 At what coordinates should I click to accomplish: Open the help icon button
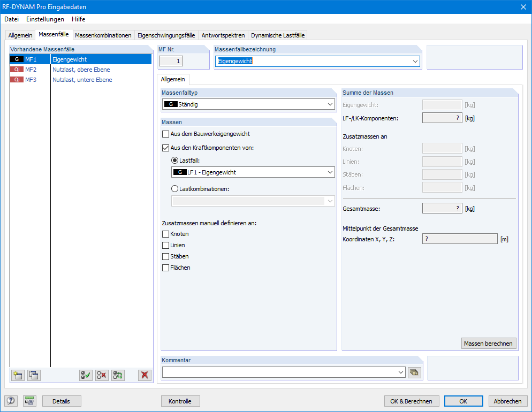click(x=11, y=401)
